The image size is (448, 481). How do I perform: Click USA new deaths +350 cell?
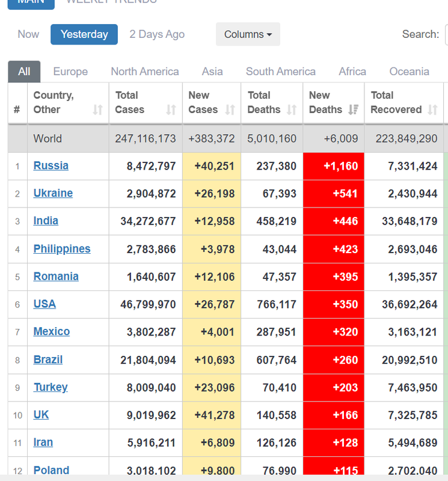click(334, 304)
